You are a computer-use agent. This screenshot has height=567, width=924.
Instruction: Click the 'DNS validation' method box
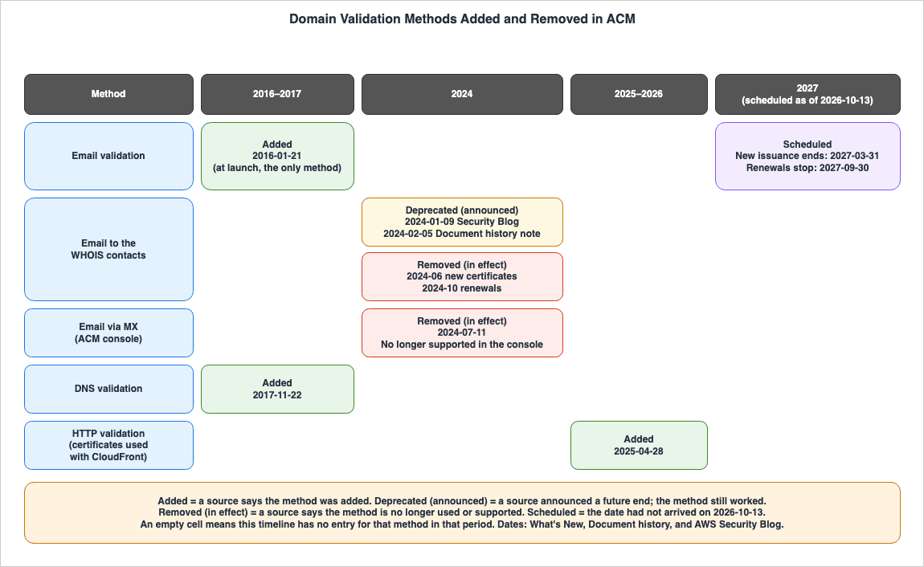tap(108, 389)
